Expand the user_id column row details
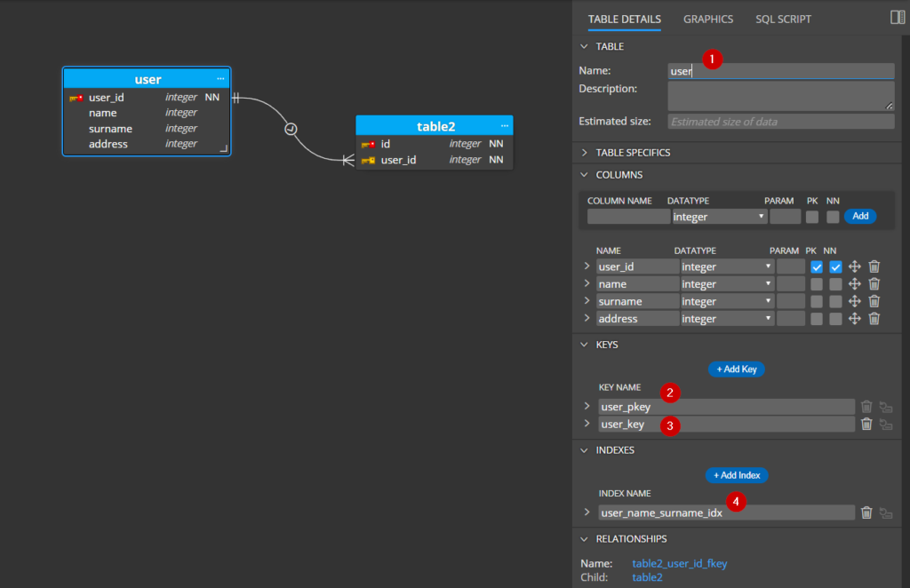This screenshot has width=910, height=588. click(587, 266)
